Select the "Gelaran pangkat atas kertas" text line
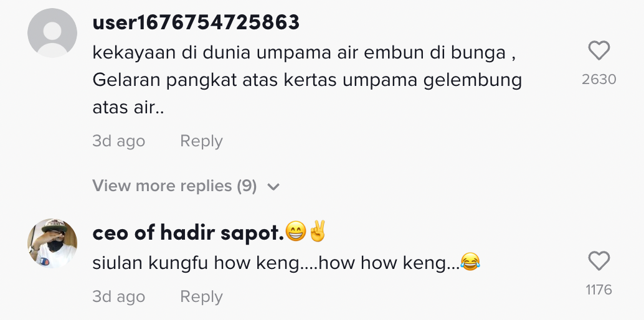Screen dimensions: 644x320 [x=306, y=80]
